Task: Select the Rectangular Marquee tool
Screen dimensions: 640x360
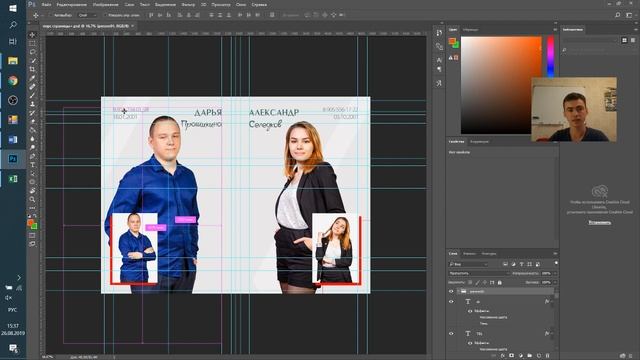Action: coord(32,43)
